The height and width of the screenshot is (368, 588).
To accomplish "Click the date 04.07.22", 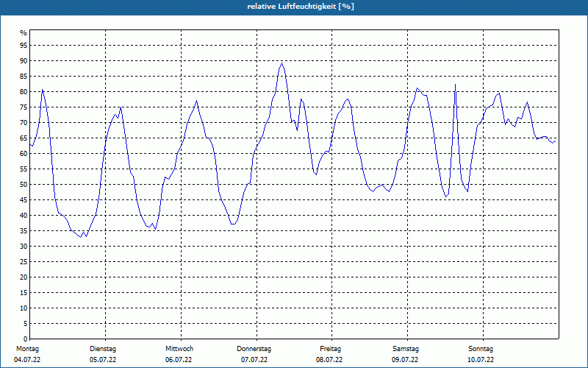I will [x=27, y=360].
